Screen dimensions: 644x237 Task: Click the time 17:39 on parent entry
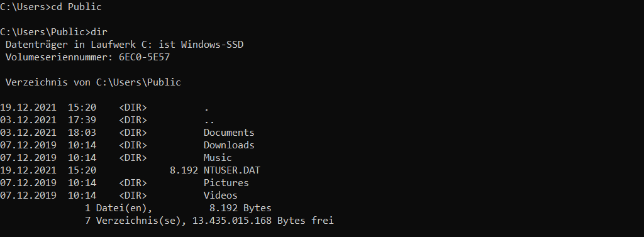pos(82,120)
